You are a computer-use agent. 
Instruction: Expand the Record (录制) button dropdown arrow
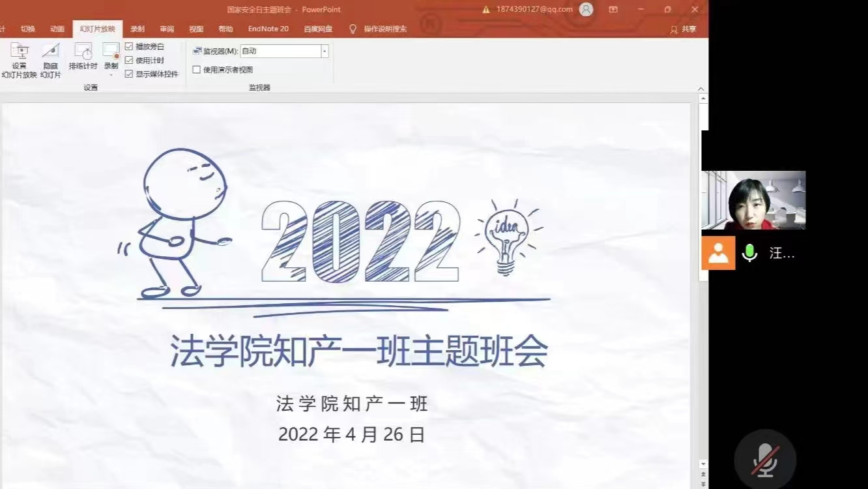[111, 74]
